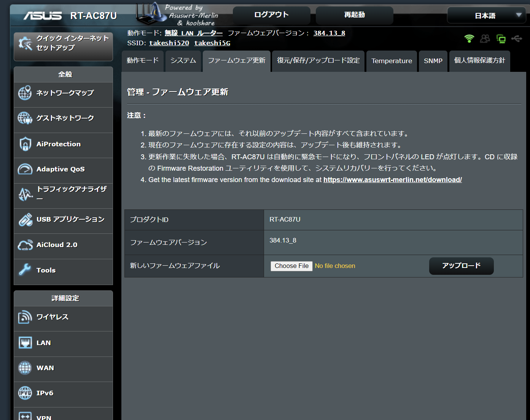Click the LAN monitor icon
The height and width of the screenshot is (420, 530).
pos(25,343)
